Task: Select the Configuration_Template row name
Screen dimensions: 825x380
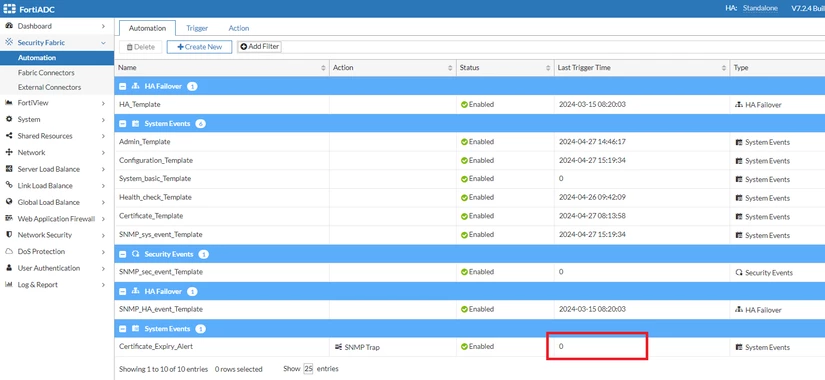Action: (x=156, y=160)
